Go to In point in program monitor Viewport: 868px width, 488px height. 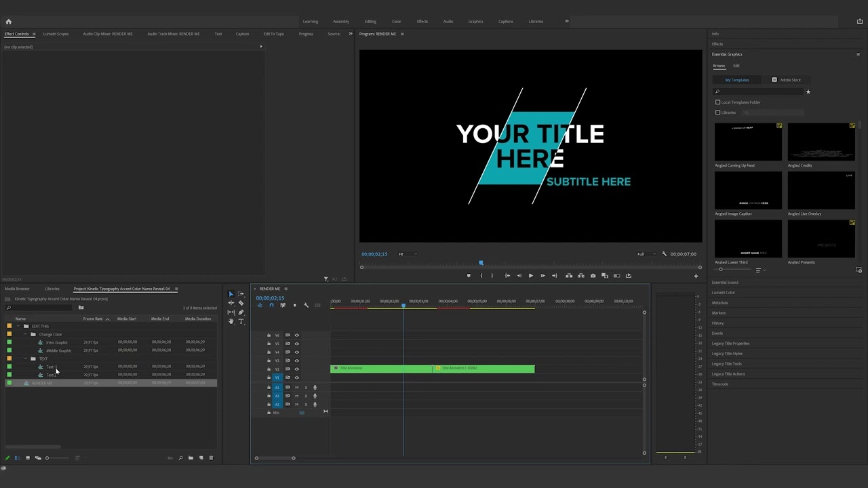[507, 276]
